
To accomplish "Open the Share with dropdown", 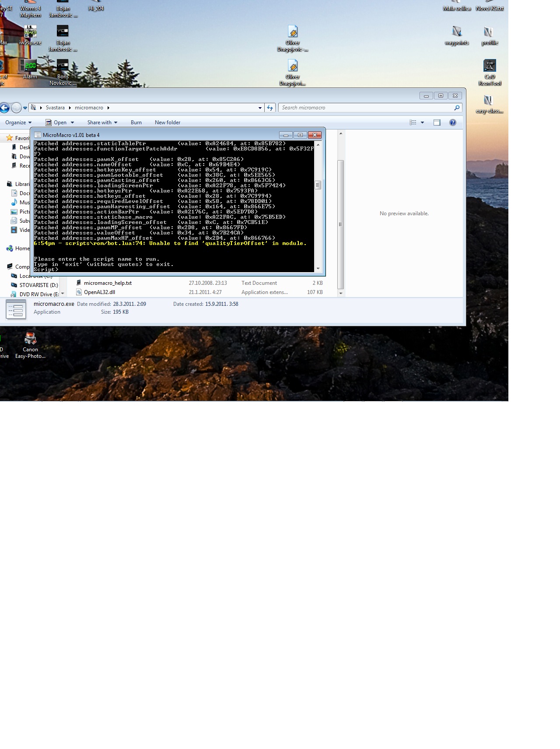I will (102, 122).
